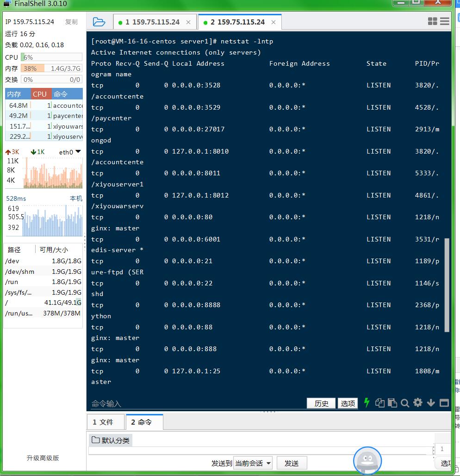Screen dimensions: 460x476
Task: Open the hamburger main menu
Action: (x=445, y=21)
